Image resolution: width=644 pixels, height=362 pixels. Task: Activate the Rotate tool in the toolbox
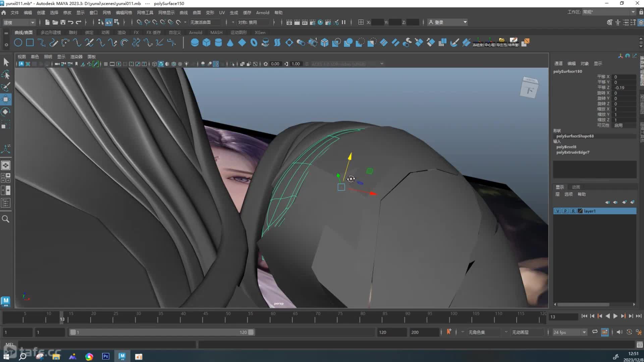click(6, 112)
